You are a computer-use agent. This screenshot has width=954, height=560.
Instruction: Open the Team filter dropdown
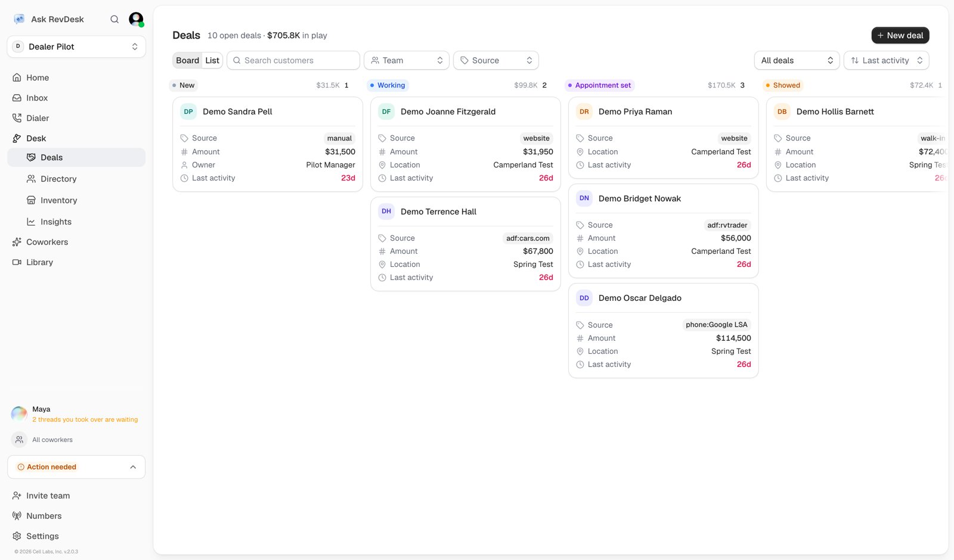[407, 60]
